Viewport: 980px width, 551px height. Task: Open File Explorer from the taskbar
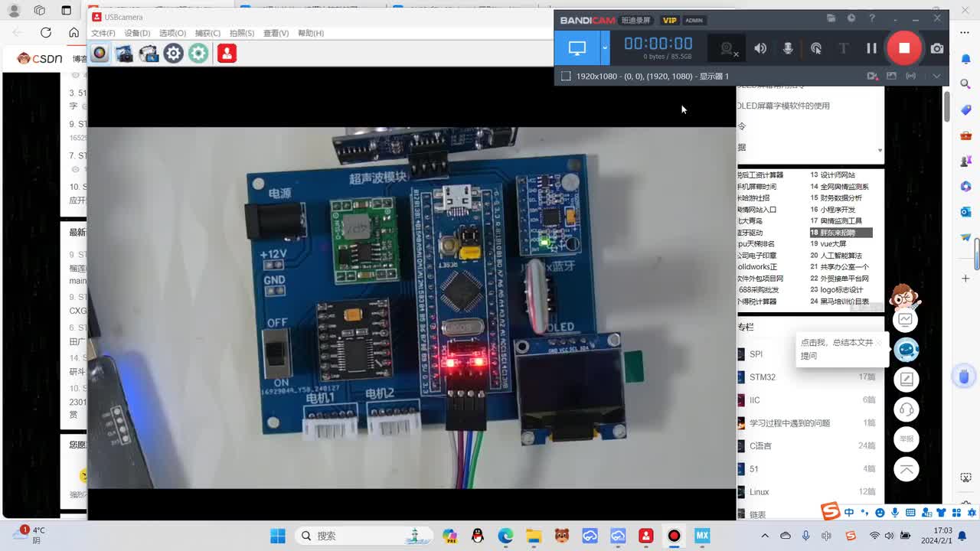point(534,536)
